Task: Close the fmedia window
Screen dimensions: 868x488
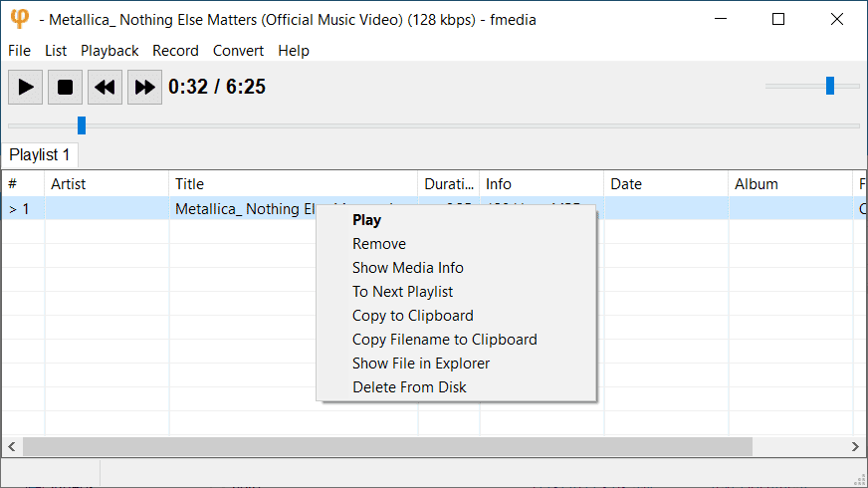Action: pyautogui.click(x=837, y=19)
